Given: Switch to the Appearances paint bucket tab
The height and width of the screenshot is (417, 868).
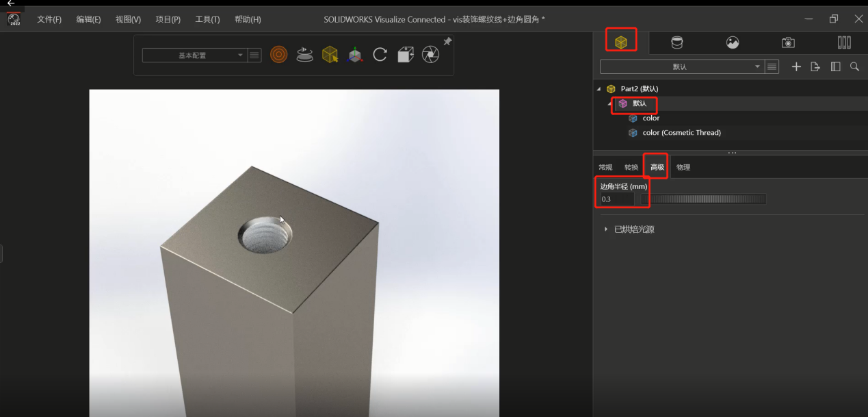Looking at the screenshot, I should coord(676,42).
